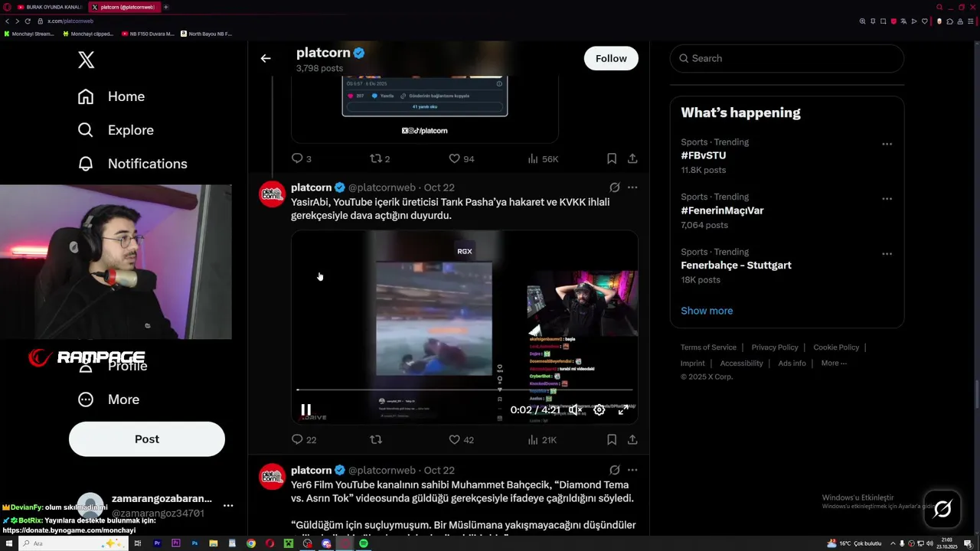The height and width of the screenshot is (551, 980).
Task: Focus the X Search field
Action: point(787,58)
